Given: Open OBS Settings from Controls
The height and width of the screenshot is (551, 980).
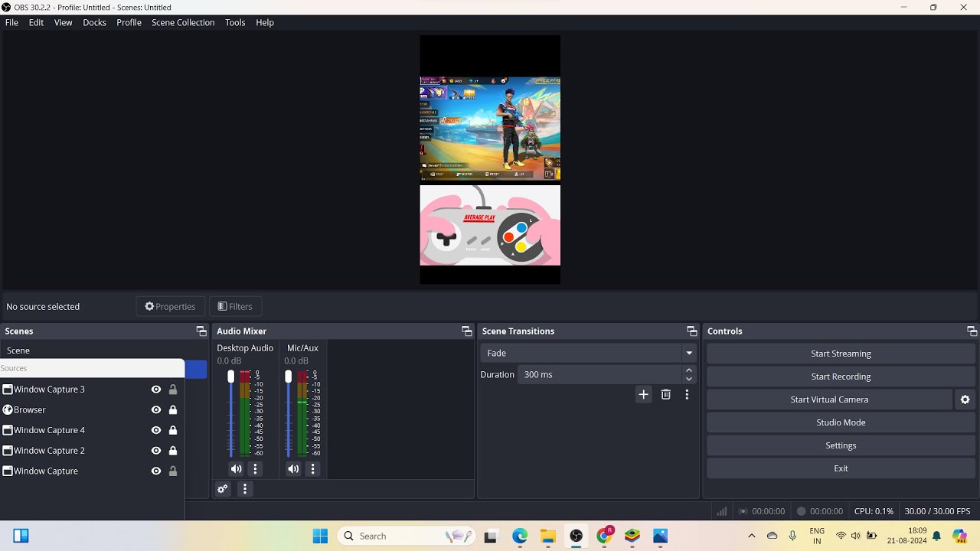Looking at the screenshot, I should click(x=841, y=445).
